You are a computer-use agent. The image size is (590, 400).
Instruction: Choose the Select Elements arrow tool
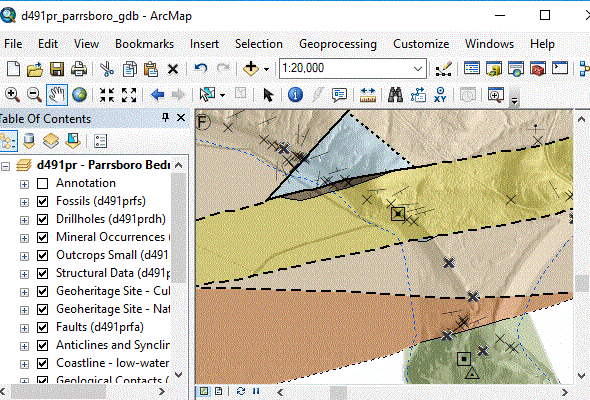(x=268, y=95)
